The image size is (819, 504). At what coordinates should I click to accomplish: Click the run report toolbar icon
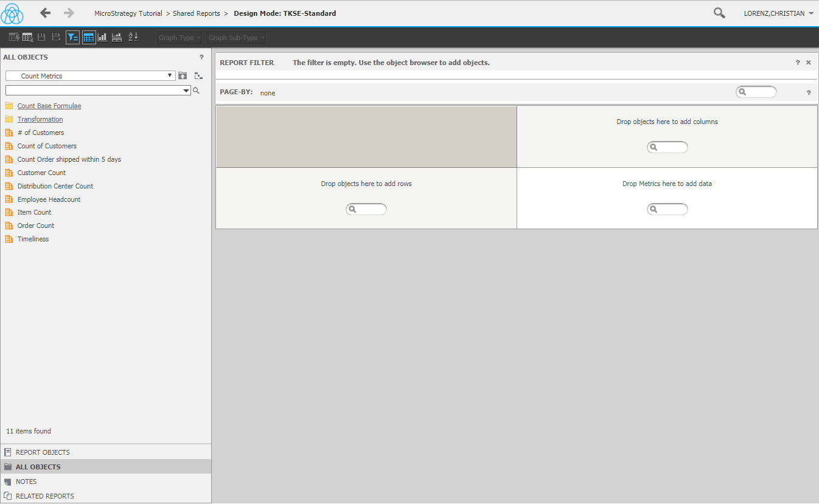[x=13, y=37]
